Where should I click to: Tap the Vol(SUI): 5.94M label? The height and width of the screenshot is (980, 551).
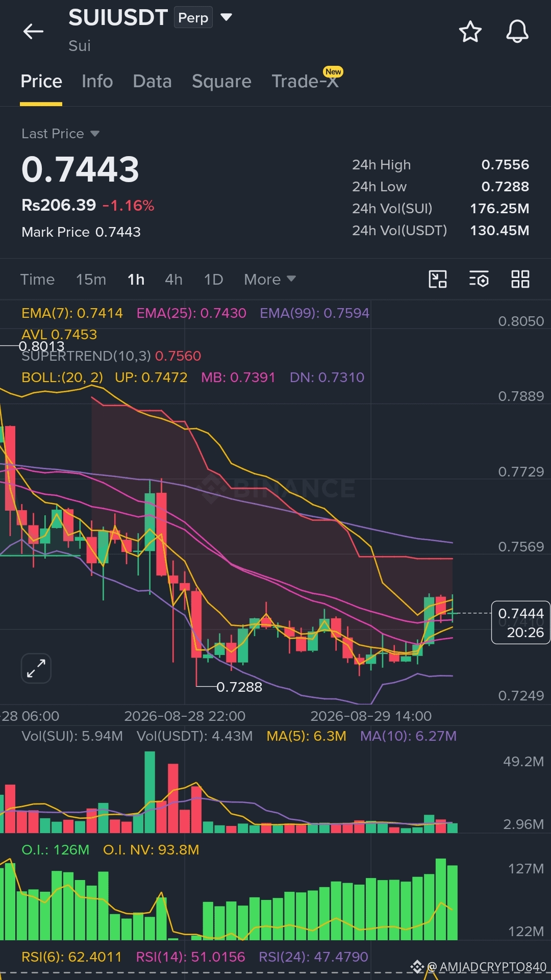(72, 736)
